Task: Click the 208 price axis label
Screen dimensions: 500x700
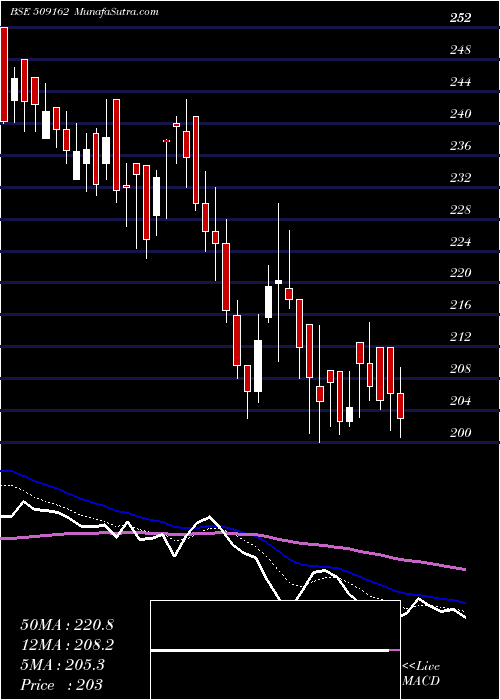Action: pos(460,369)
